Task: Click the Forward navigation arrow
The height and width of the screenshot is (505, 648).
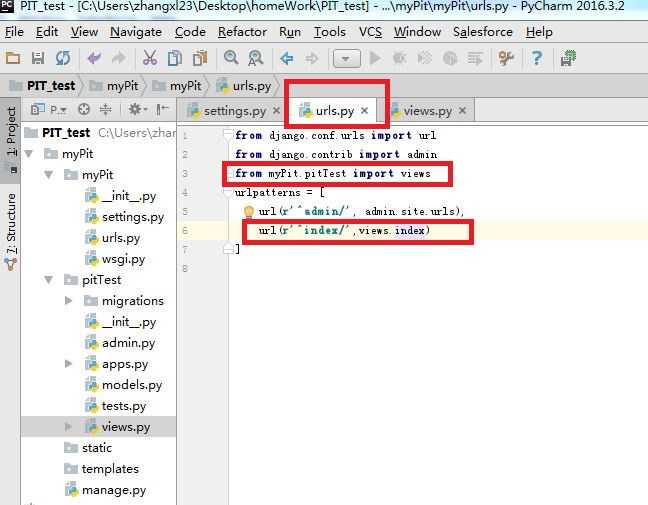Action: [x=312, y=58]
